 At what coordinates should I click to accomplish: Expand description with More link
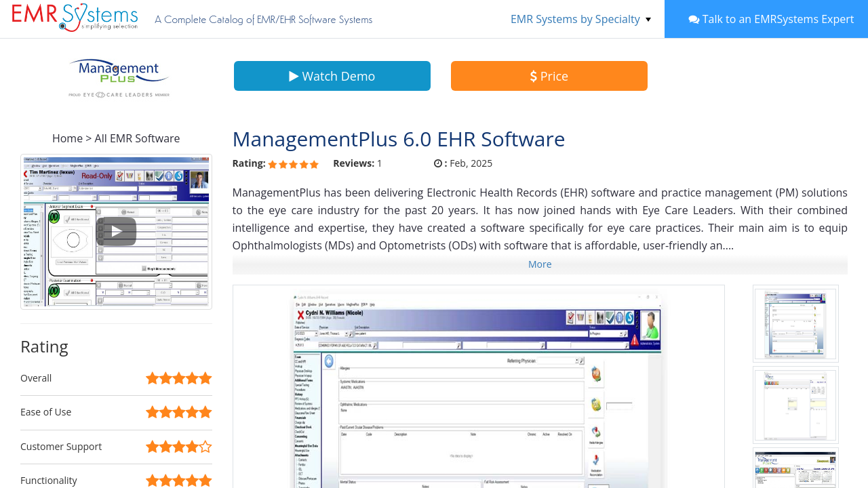click(x=540, y=264)
